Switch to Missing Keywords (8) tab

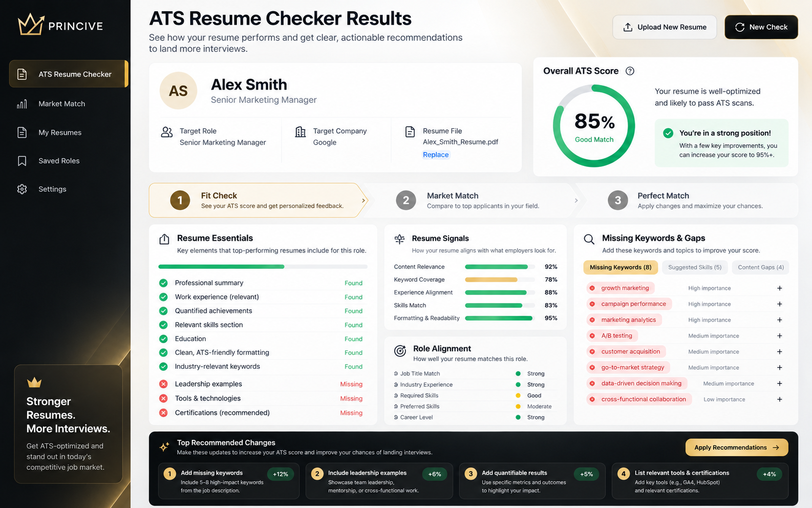621,267
